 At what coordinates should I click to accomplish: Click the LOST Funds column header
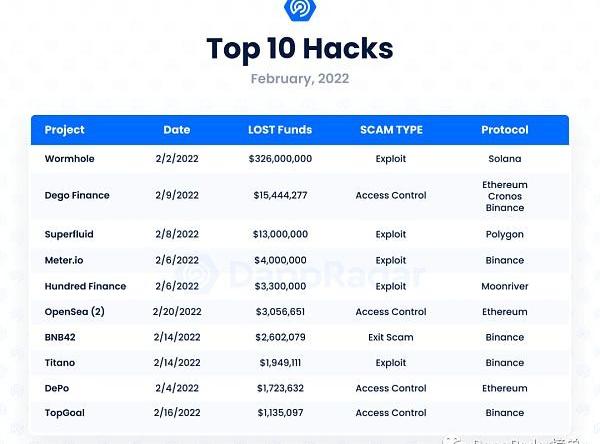pos(280,130)
